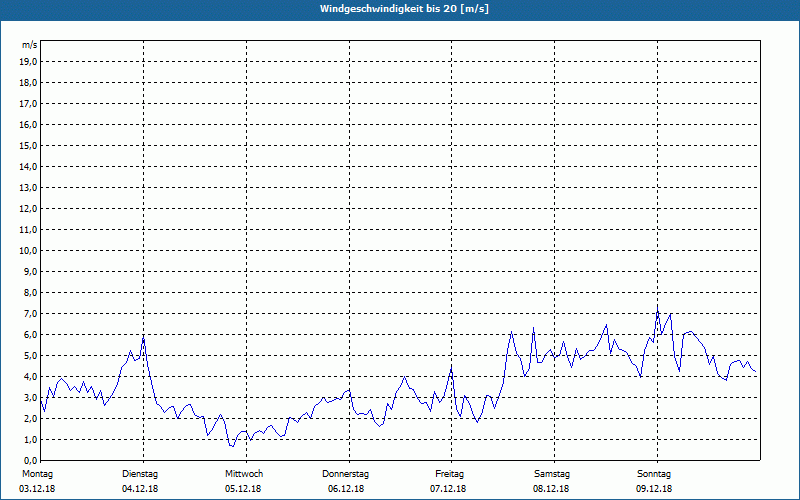
Task: Click the 15,0 y-axis label
Action: pos(29,145)
